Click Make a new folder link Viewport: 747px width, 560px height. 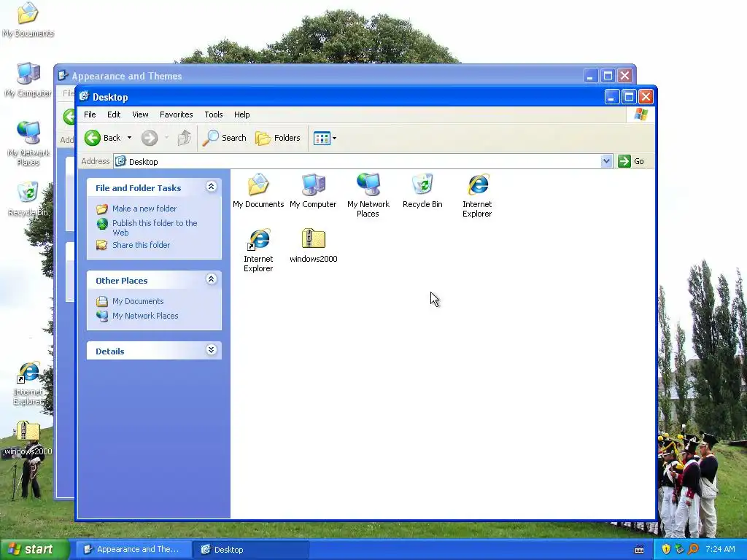(x=144, y=209)
